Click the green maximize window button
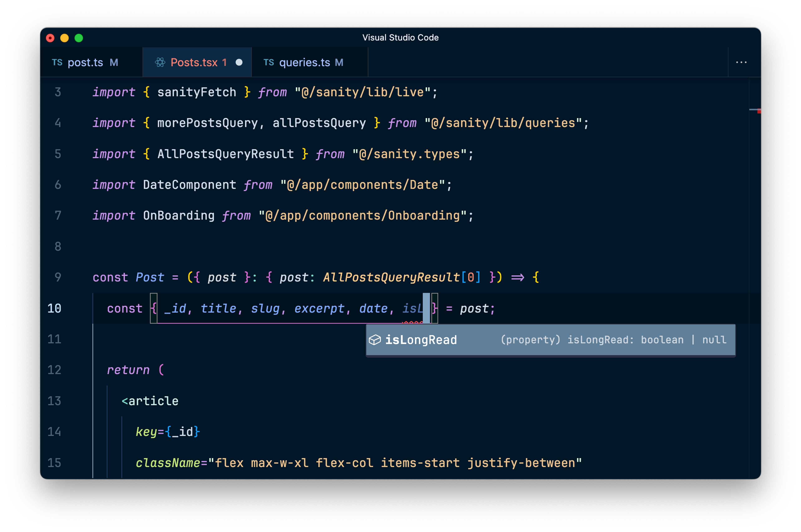801x532 pixels. pyautogui.click(x=79, y=38)
